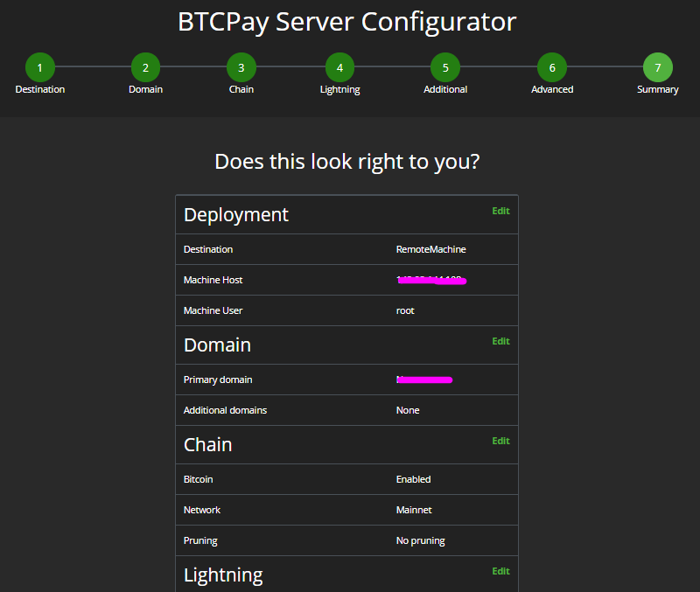The height and width of the screenshot is (592, 700).
Task: Select the root Machine User value
Action: [x=405, y=310]
